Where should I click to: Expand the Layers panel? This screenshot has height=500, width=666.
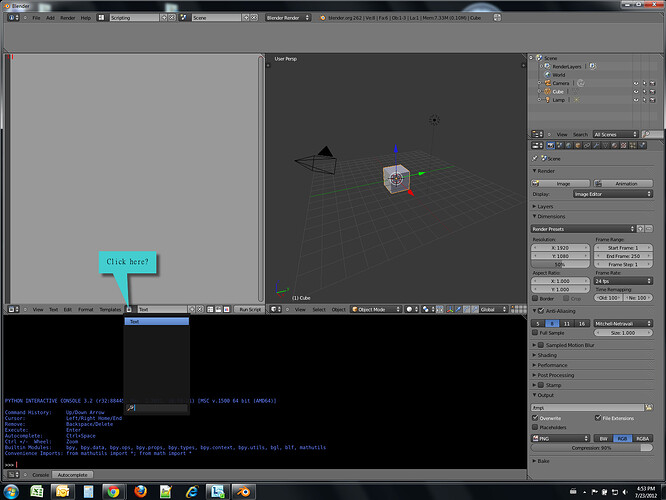[x=543, y=206]
